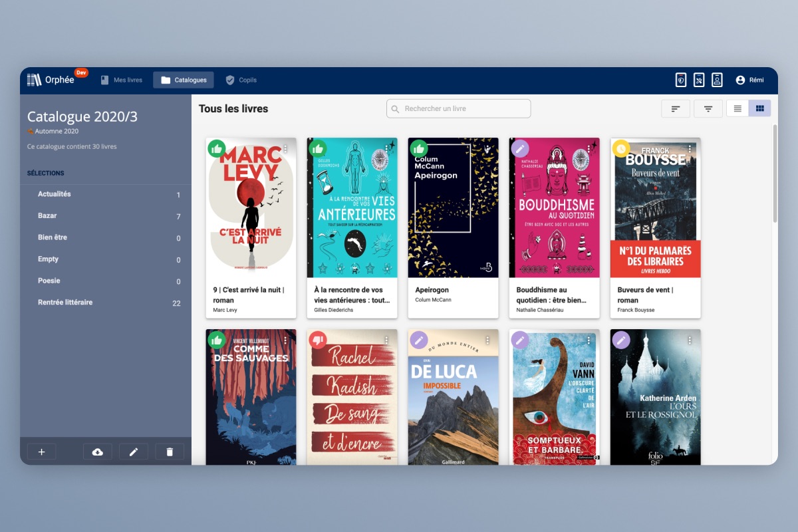The width and height of the screenshot is (798, 532).
Task: Open the L'Ours et le Rossignol cover
Action: pos(656,397)
